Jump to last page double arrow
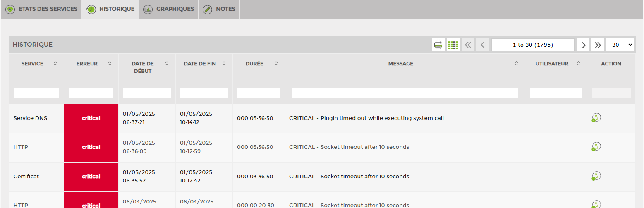Image resolution: width=644 pixels, height=208 pixels. click(x=598, y=45)
